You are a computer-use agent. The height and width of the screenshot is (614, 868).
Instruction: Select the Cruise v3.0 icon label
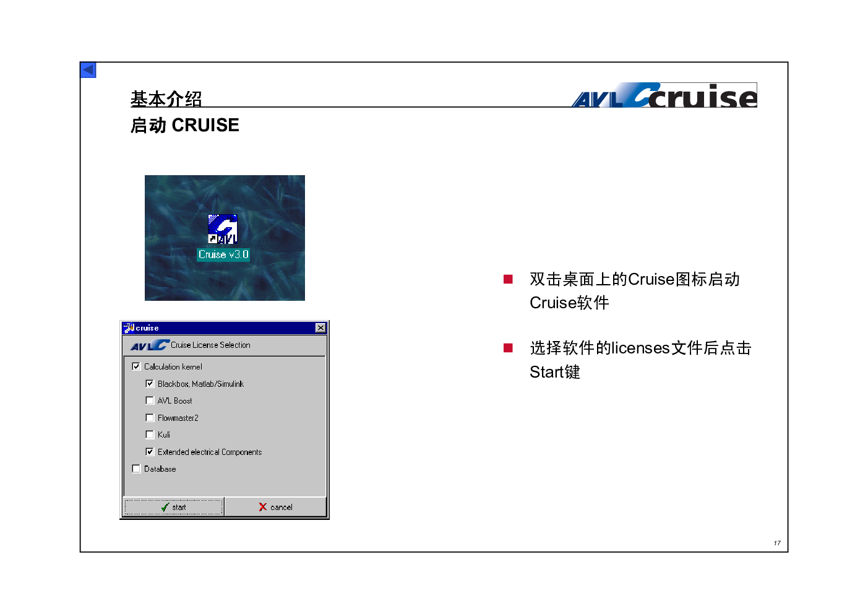click(x=223, y=254)
